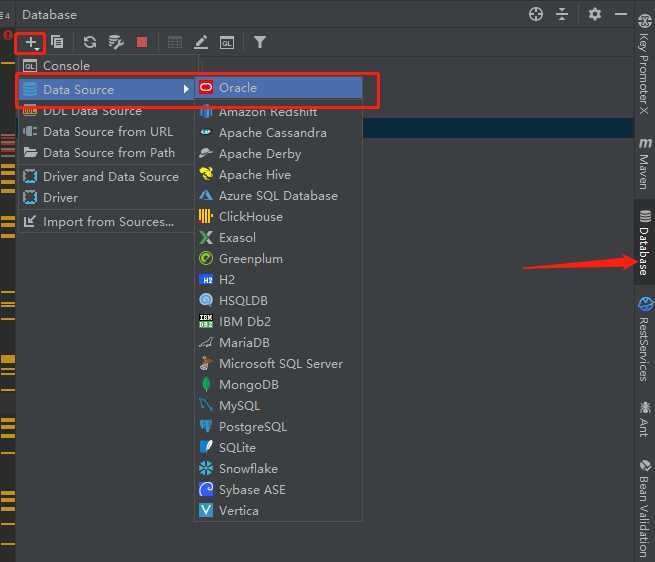Toggle the Database side tab

coord(645,242)
